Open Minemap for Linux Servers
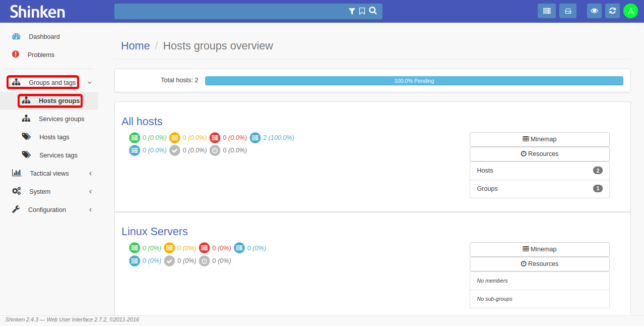Screen dimensions: 644x326 point(540,249)
